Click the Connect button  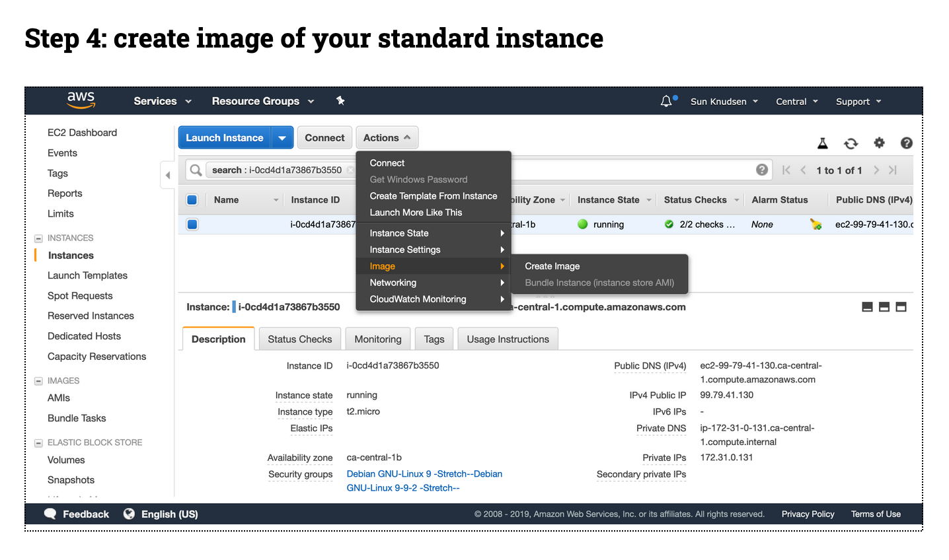pyautogui.click(x=324, y=137)
